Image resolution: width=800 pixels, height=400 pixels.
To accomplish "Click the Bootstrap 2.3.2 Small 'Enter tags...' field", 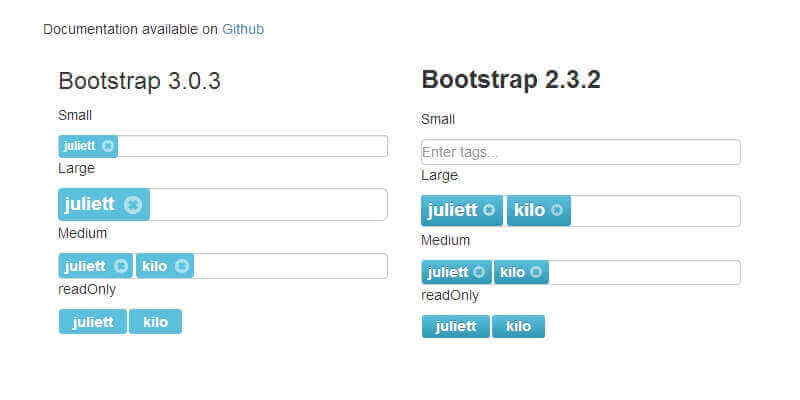I will pyautogui.click(x=580, y=152).
